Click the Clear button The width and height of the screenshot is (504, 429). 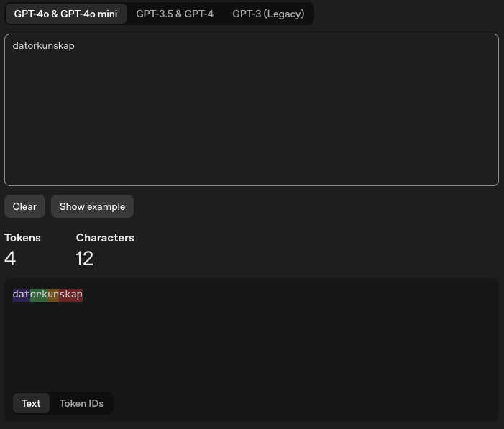[x=24, y=206]
